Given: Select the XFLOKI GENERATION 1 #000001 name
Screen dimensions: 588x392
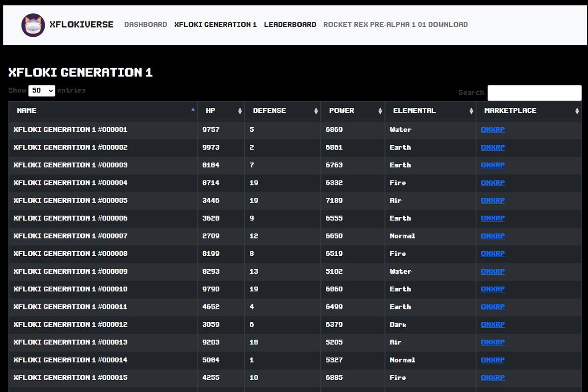Looking at the screenshot, I should (x=71, y=130).
